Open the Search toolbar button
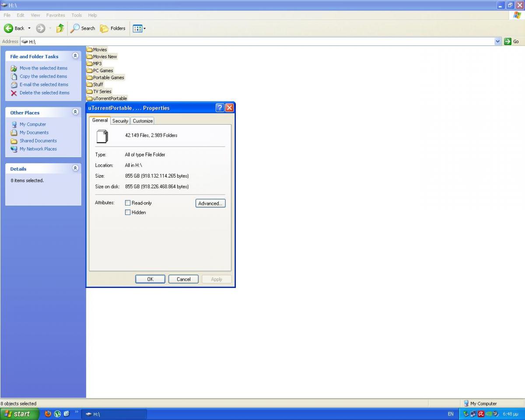Viewport: 525px width, 420px height. pyautogui.click(x=83, y=28)
